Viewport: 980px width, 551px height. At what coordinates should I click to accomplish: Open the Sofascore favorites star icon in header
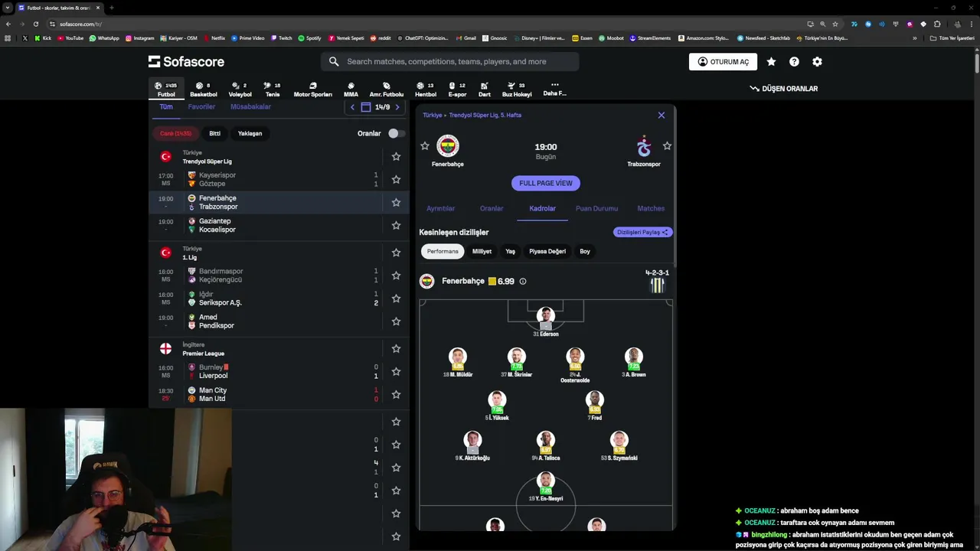point(771,61)
